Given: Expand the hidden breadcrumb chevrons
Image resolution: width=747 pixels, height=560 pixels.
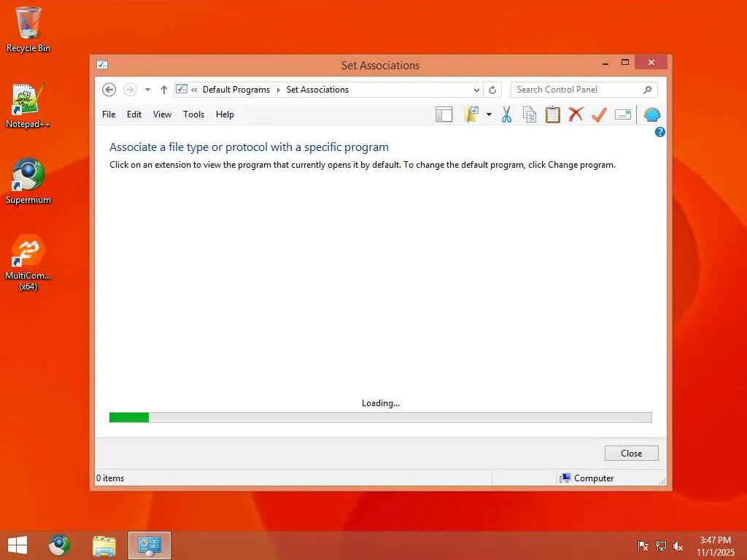Looking at the screenshot, I should [194, 90].
